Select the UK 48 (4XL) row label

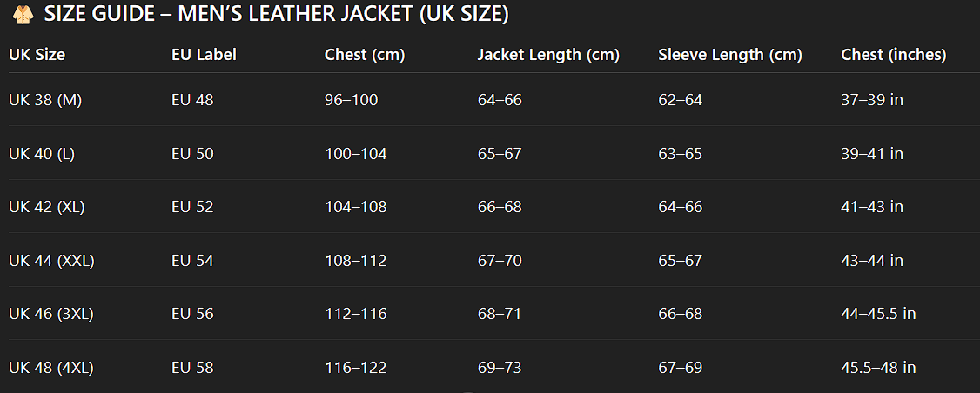(x=51, y=368)
